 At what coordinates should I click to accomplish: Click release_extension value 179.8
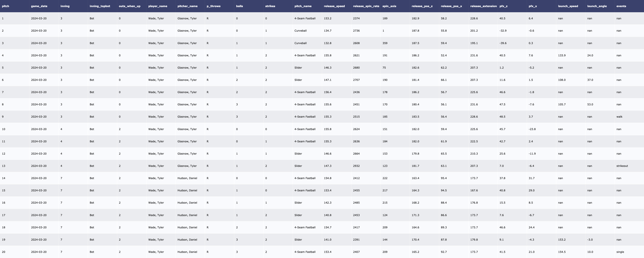[474, 240]
